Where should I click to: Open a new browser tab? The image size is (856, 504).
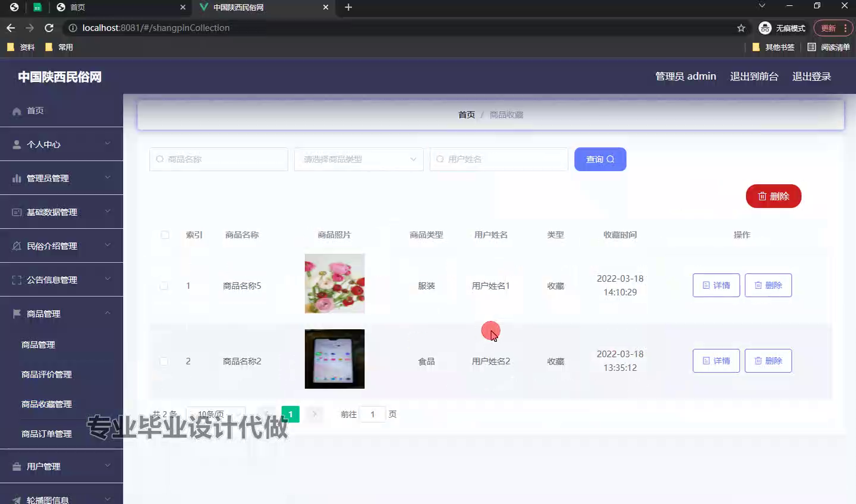point(348,7)
